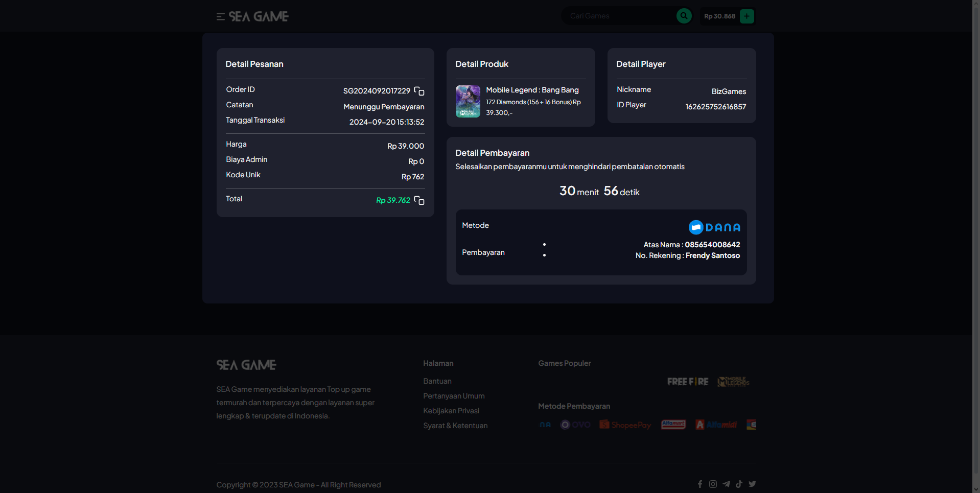Open the Facebook social icon
The image size is (980, 493).
[700, 484]
